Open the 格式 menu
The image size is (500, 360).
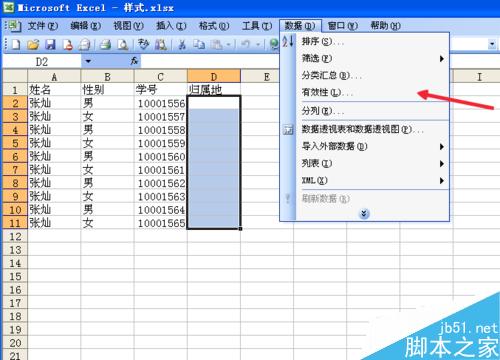[x=214, y=26]
